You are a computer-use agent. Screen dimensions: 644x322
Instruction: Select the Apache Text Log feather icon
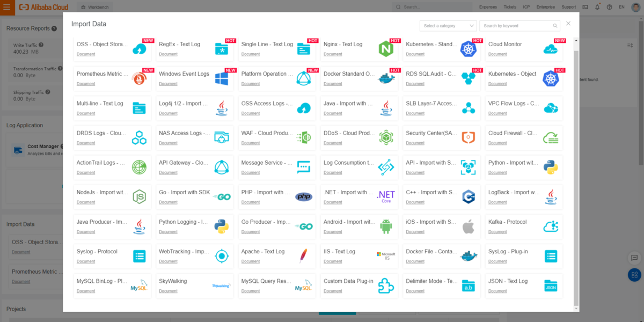click(304, 255)
